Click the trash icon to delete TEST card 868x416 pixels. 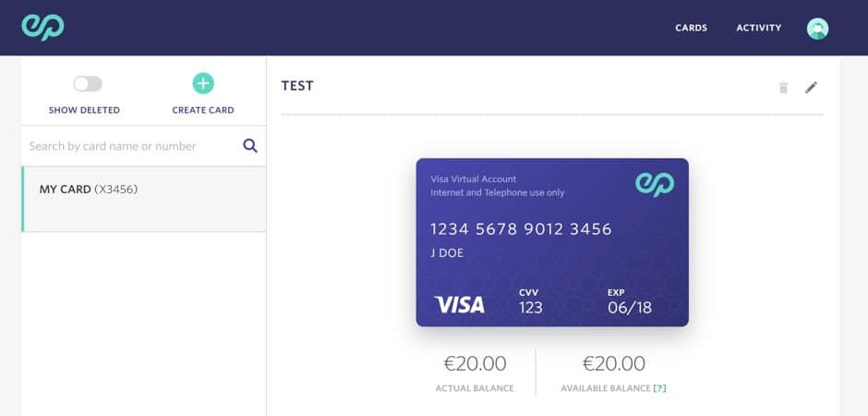[x=783, y=88]
